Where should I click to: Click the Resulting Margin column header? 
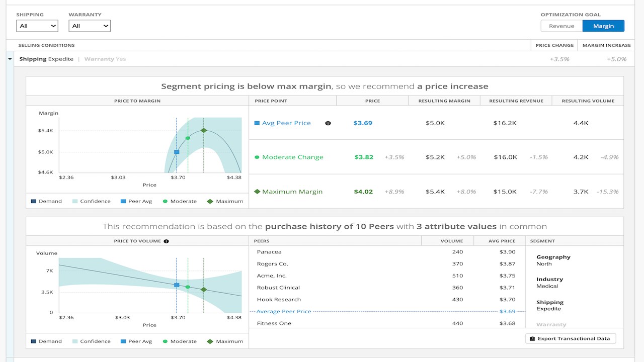(x=444, y=101)
